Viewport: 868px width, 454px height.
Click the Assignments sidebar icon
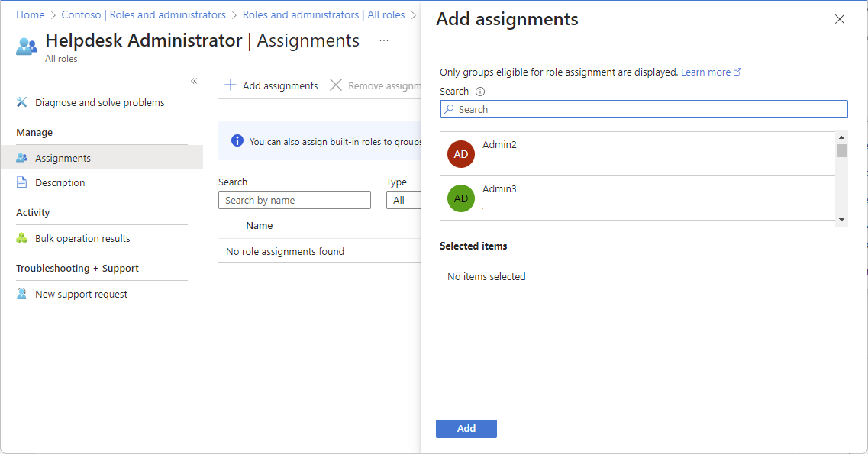tap(21, 158)
